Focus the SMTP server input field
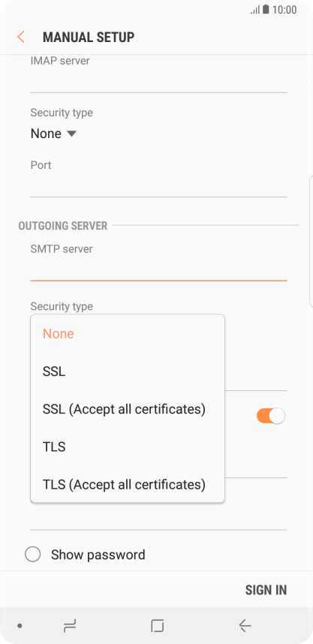Image resolution: width=313 pixels, height=644 pixels. click(158, 269)
